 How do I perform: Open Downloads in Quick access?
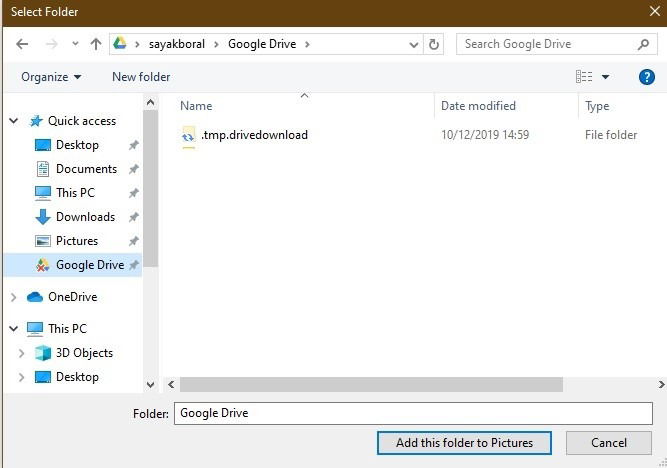coord(86,217)
